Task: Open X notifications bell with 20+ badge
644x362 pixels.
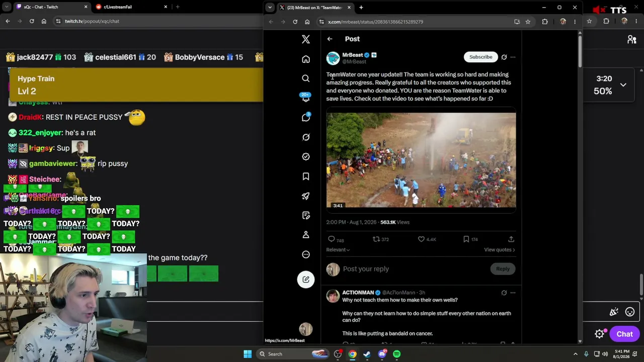Action: point(306,98)
